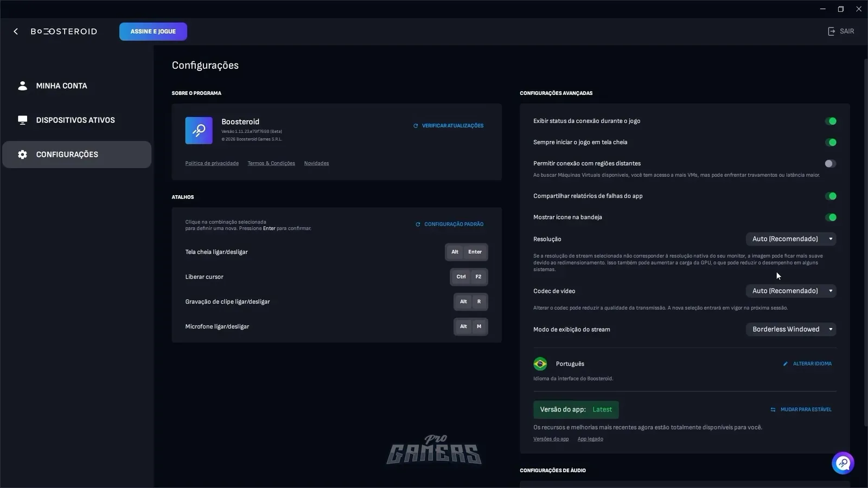Image resolution: width=868 pixels, height=488 pixels.
Task: Click the Idioma da interface do Boosteroid text
Action: (573, 379)
